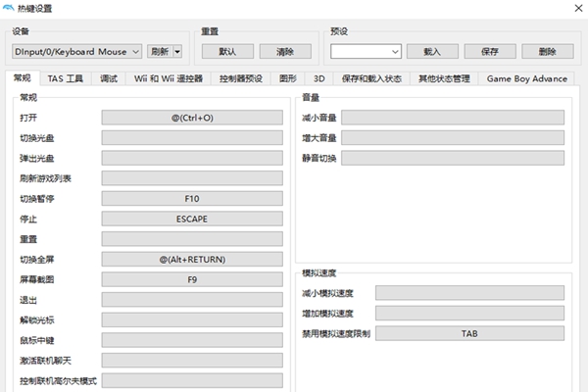588x392 pixels.
Task: Expand the arrow next to 刷新 button
Action: point(177,51)
